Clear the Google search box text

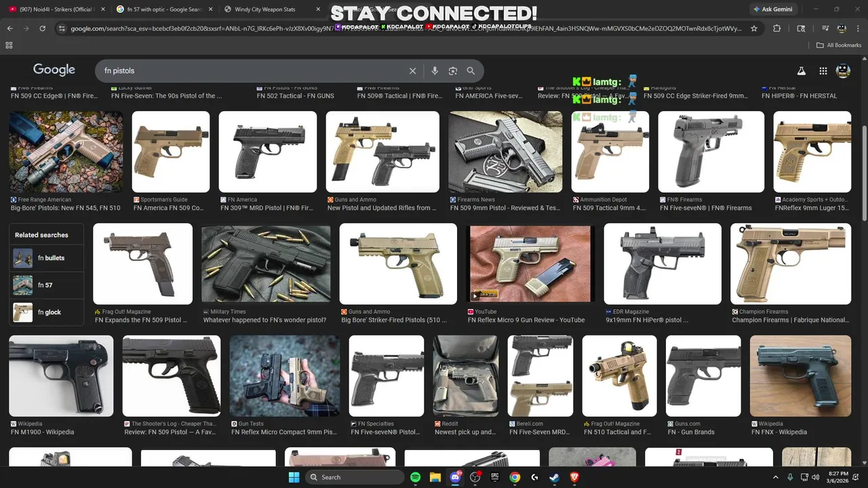412,70
